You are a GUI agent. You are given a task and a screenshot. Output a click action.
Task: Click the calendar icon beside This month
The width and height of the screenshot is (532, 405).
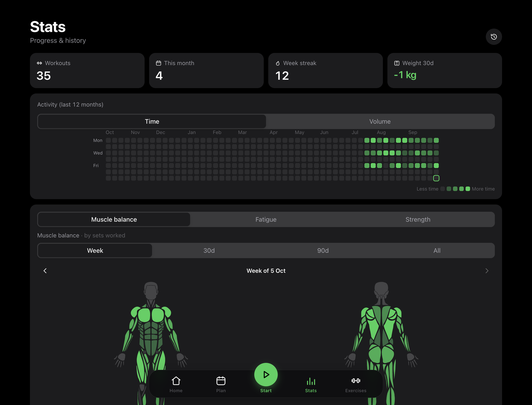tap(158, 63)
